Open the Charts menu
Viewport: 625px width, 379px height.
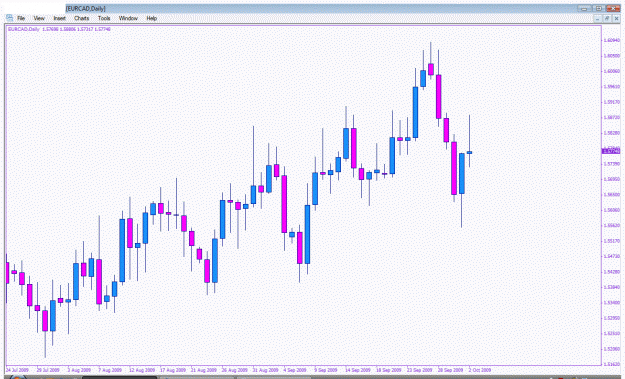coord(81,18)
